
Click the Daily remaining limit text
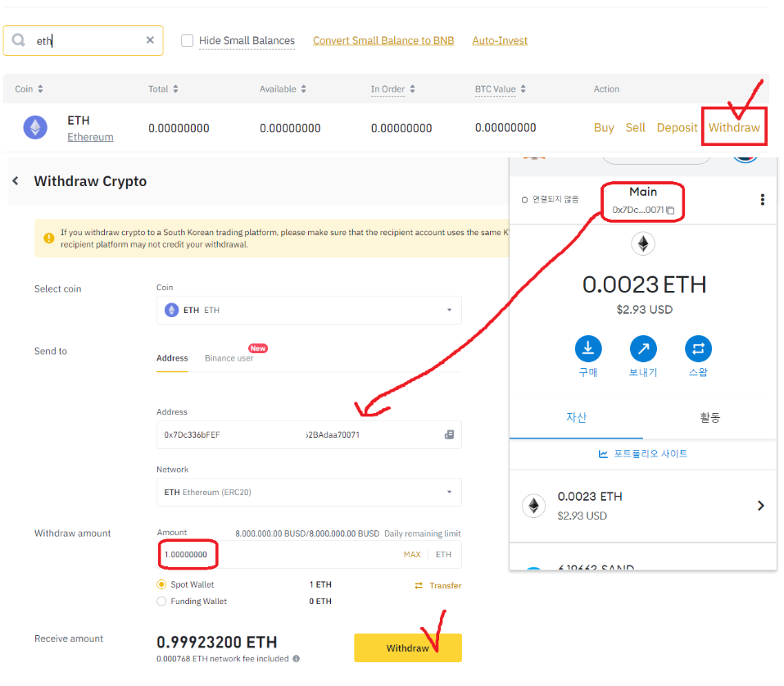point(423,534)
